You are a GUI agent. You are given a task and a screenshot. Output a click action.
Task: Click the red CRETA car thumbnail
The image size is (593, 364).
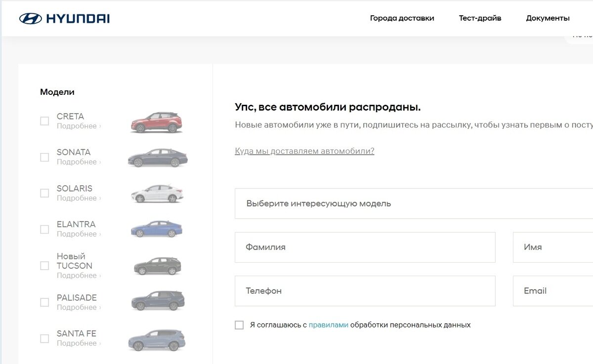point(156,122)
